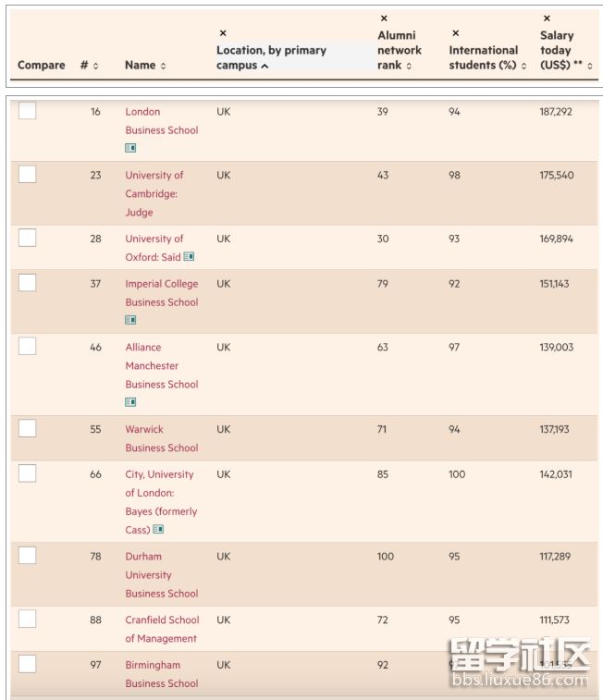Remove the Location column with its X icon
Image resolution: width=603 pixels, height=700 pixels.
point(223,33)
